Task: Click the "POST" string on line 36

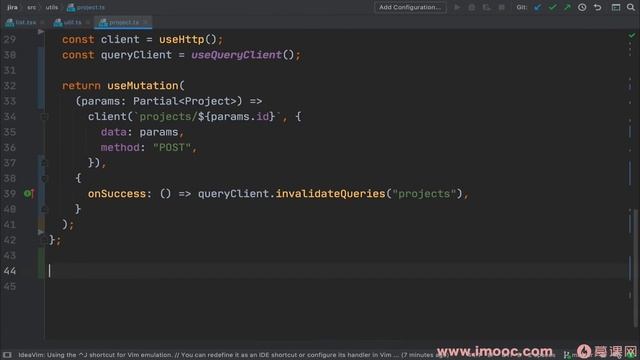Action: [x=172, y=147]
